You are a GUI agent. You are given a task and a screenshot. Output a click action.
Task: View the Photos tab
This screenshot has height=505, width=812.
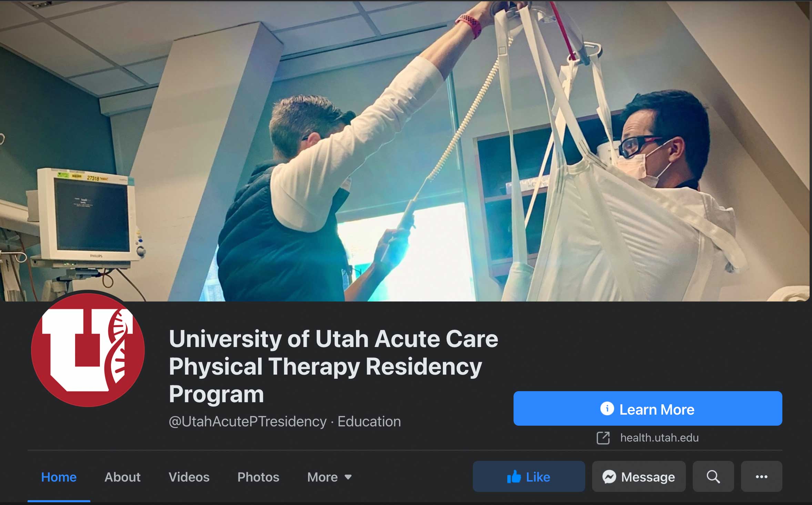point(258,477)
